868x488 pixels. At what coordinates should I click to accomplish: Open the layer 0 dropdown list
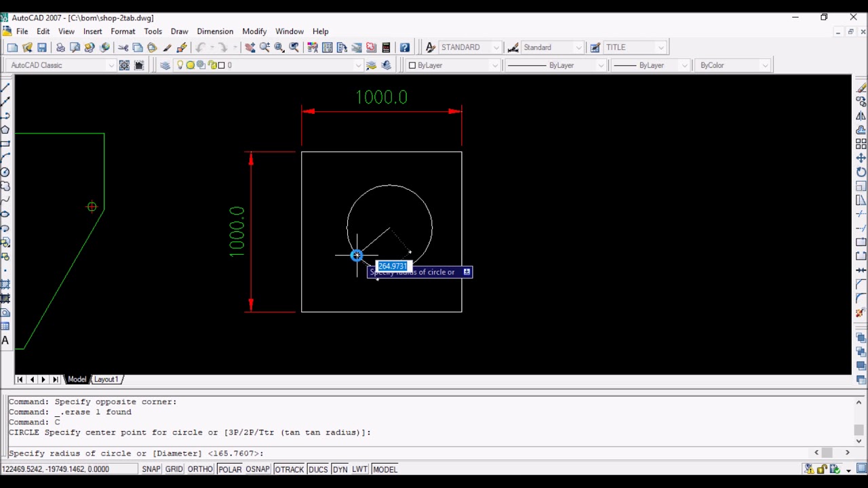pyautogui.click(x=358, y=65)
